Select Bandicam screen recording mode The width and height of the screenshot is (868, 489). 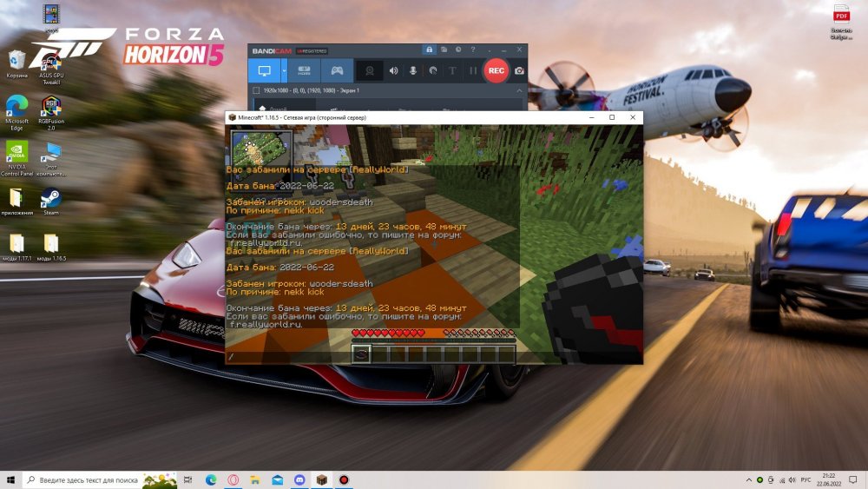pos(265,71)
